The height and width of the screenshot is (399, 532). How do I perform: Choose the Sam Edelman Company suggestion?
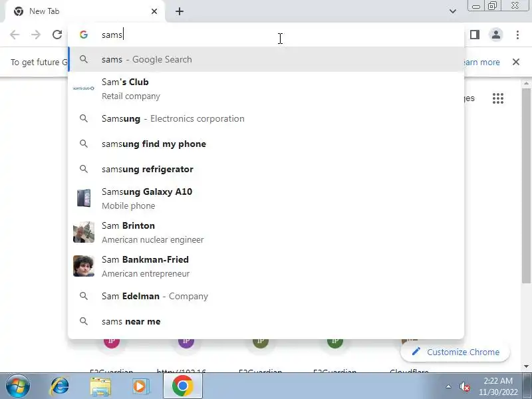point(266,296)
